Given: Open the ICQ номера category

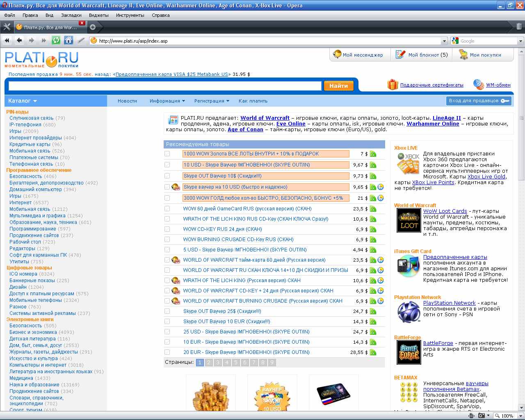Looking at the screenshot, I should click(x=23, y=274).
